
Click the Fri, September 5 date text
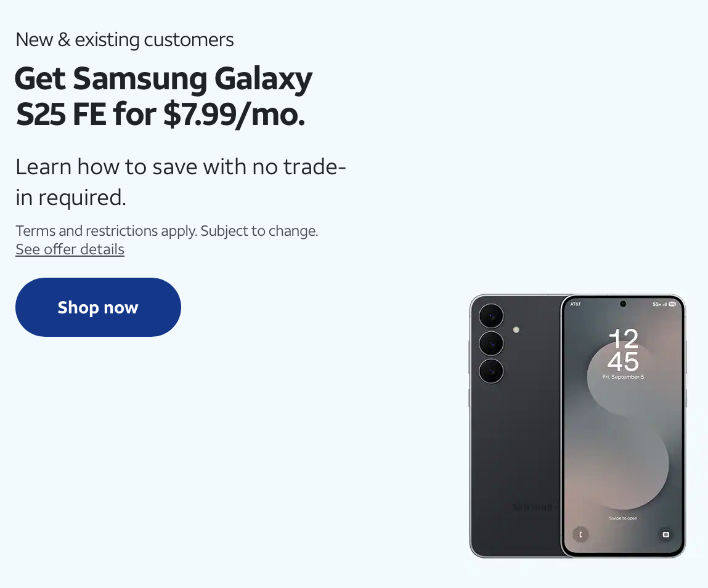(624, 377)
